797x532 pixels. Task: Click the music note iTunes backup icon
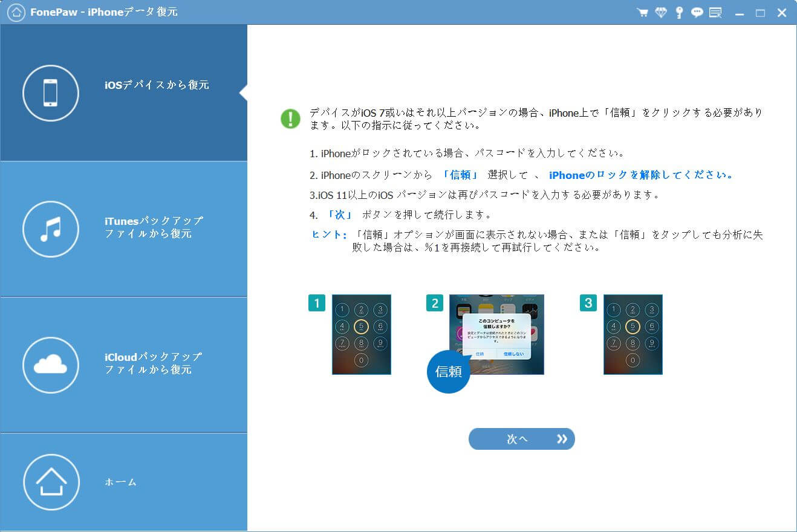pos(51,230)
